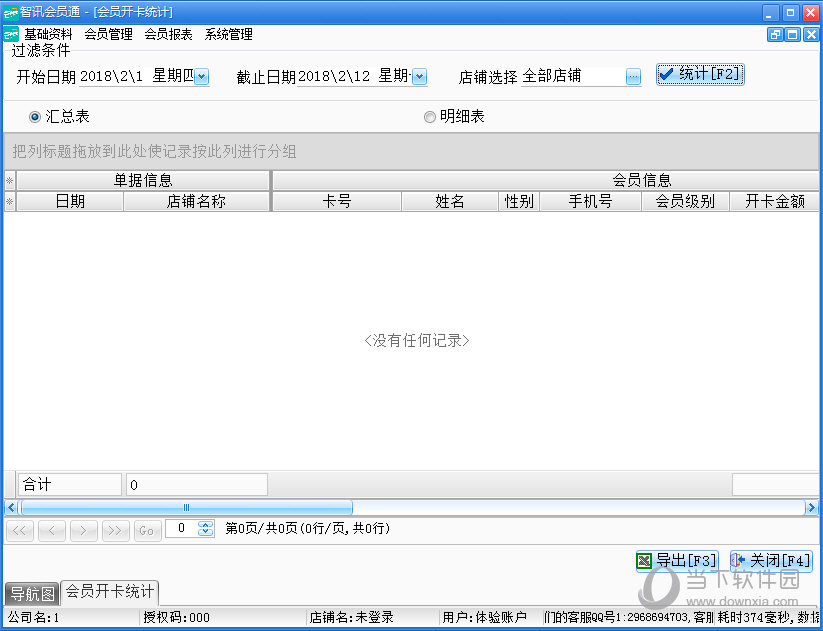Viewport: 823px width, 631px height.
Task: Open the 截止日期 date dropdown
Action: (419, 77)
